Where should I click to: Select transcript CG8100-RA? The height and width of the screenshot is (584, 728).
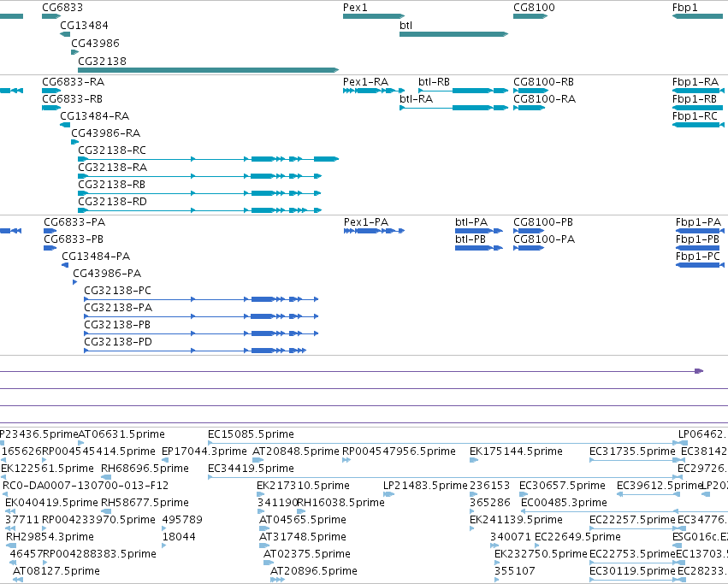[x=530, y=108]
